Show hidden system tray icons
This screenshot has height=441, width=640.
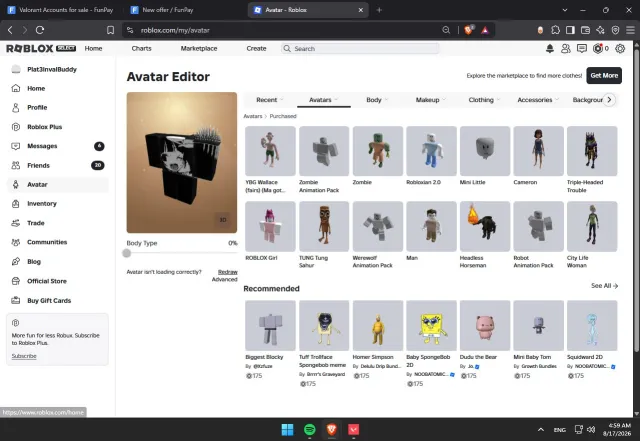point(541,429)
